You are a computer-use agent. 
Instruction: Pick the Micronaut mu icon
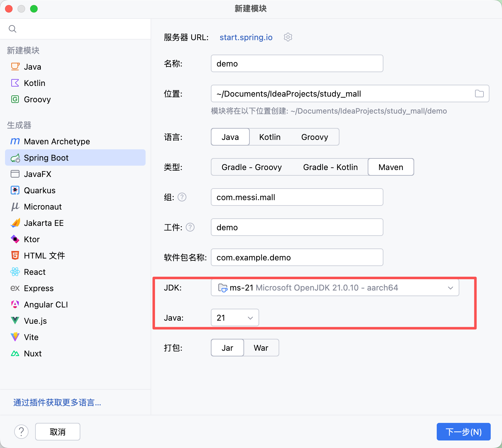pos(15,206)
